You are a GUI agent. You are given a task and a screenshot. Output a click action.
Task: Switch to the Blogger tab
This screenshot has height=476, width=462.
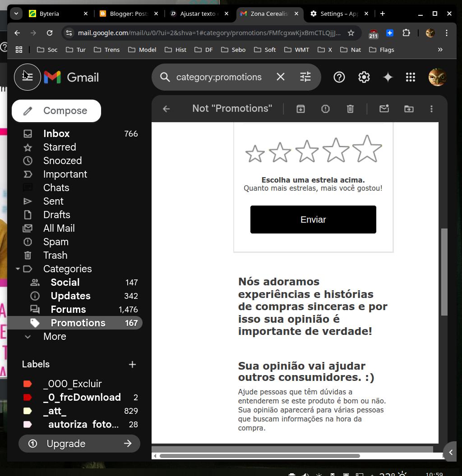(x=129, y=14)
